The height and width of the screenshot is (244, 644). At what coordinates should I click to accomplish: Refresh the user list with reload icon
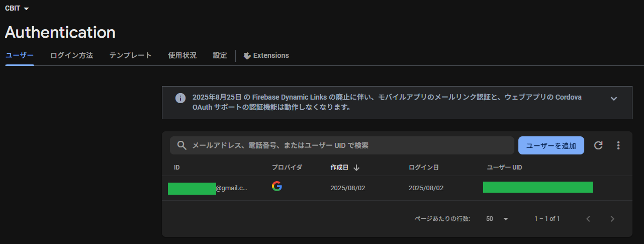pyautogui.click(x=598, y=145)
